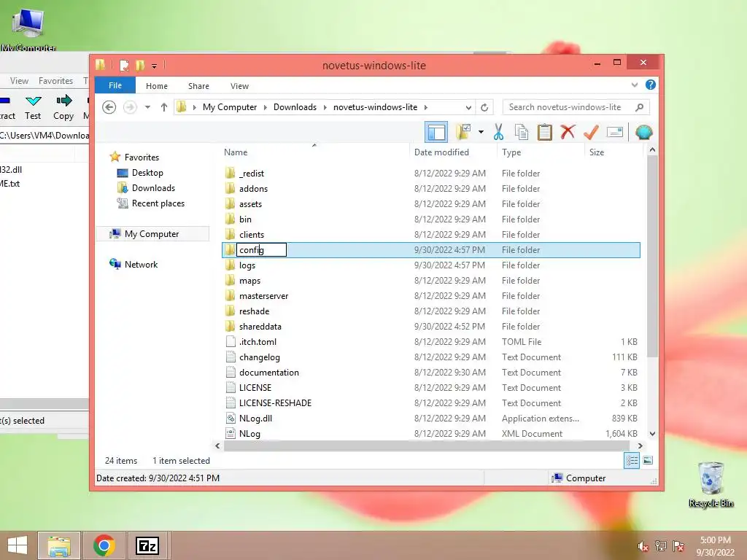Open the Windows Start button
Screen dimensions: 747x560
pyautogui.click(x=18, y=545)
